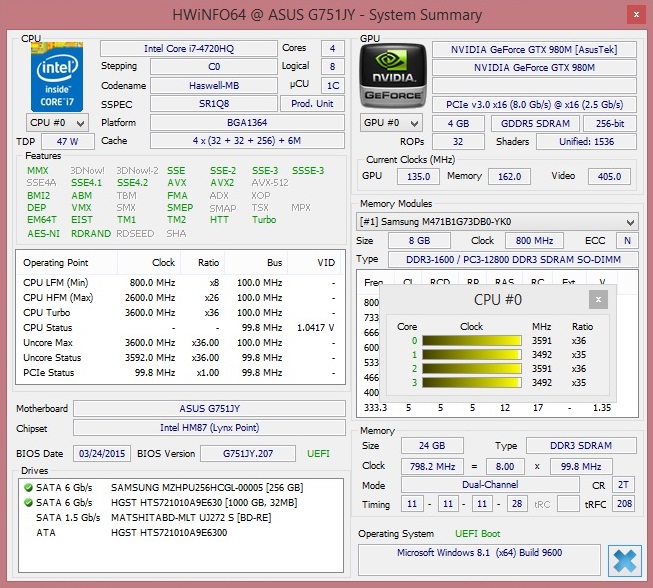Click the core 0 clock bar
Viewport: 653px width, 588px height.
(472, 341)
